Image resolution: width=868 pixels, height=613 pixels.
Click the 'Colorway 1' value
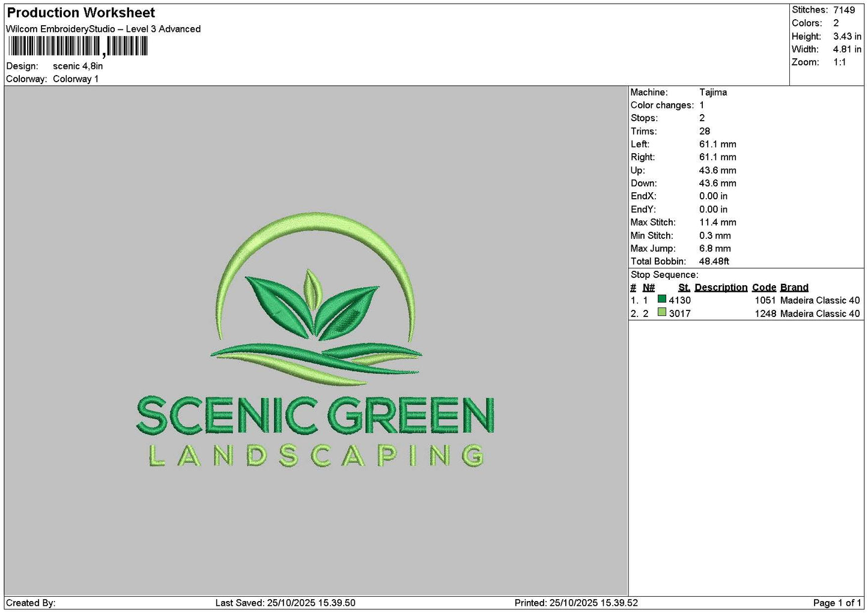pos(76,79)
